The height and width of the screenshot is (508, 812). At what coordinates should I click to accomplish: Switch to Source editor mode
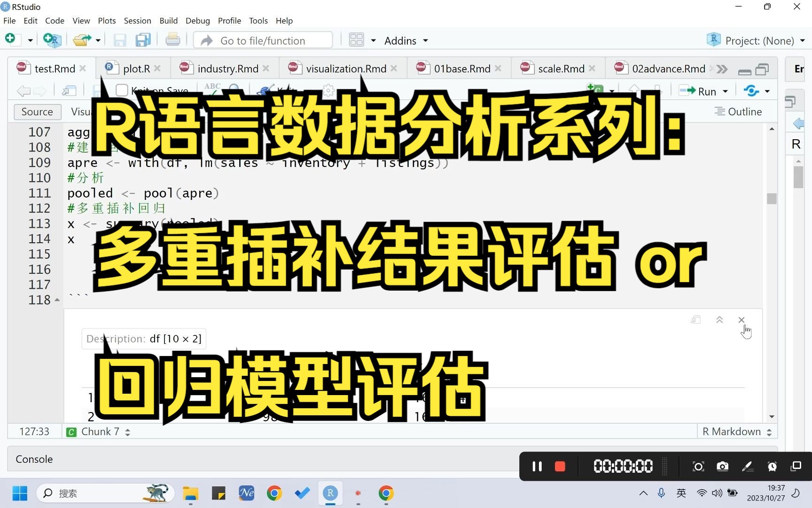click(37, 111)
